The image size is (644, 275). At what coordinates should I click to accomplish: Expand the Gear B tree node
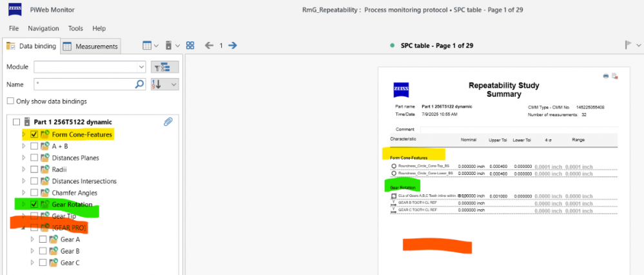pos(32,250)
